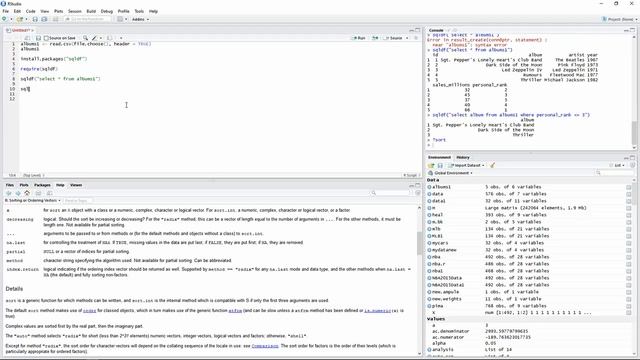Open the Source options dropdown arrow

407,38
